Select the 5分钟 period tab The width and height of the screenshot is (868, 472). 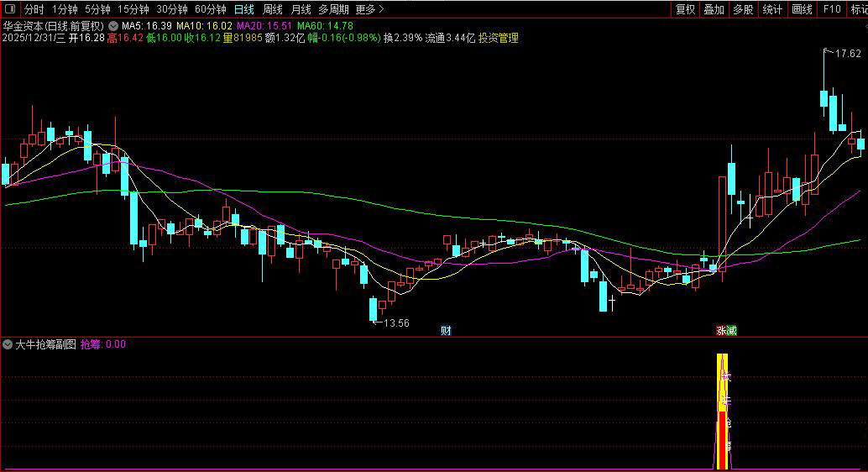97,10
